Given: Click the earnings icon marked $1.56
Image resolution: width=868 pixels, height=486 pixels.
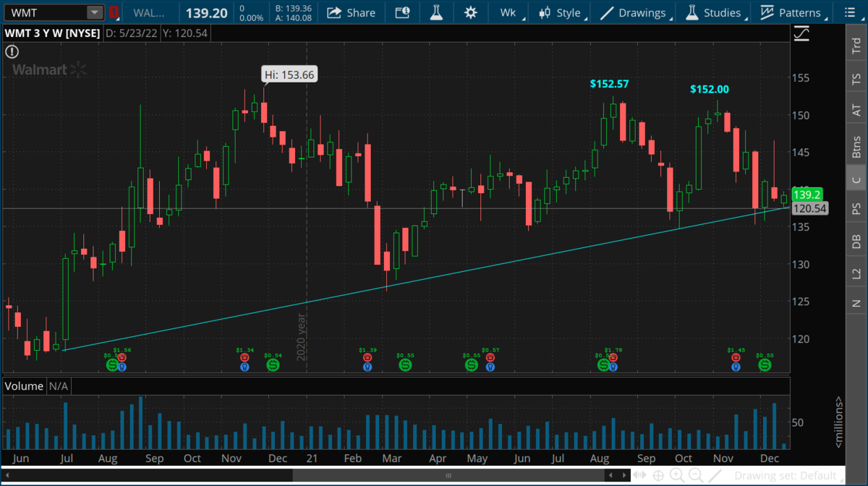Looking at the screenshot, I should click(122, 357).
